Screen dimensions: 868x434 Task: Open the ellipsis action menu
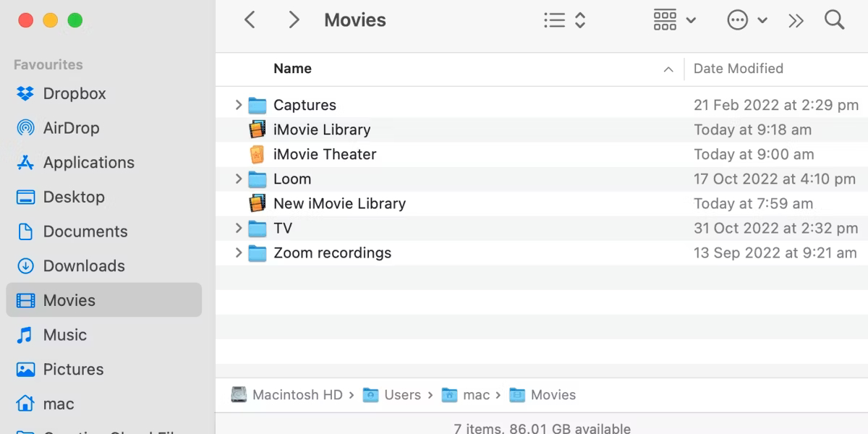[747, 20]
